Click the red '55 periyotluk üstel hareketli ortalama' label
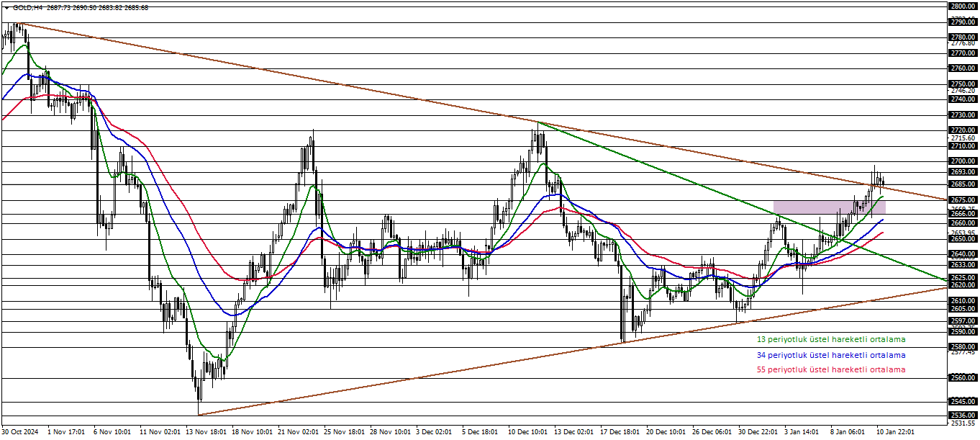The image size is (980, 440). 831,369
